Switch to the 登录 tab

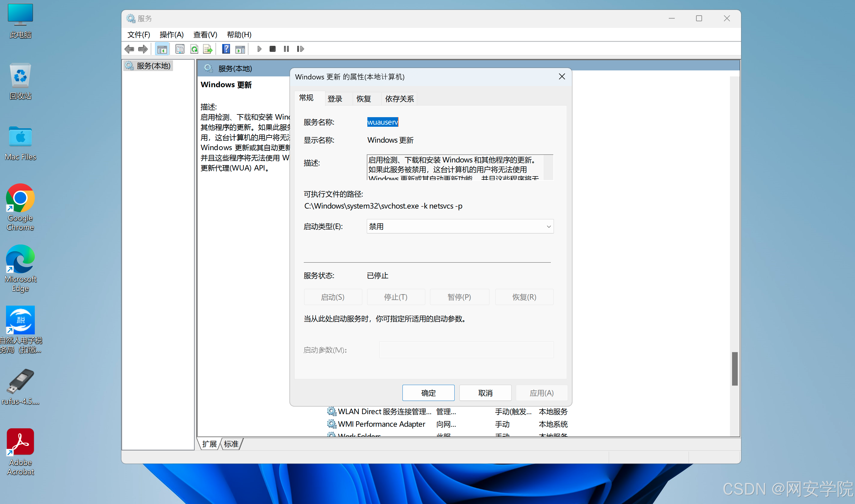click(x=335, y=99)
